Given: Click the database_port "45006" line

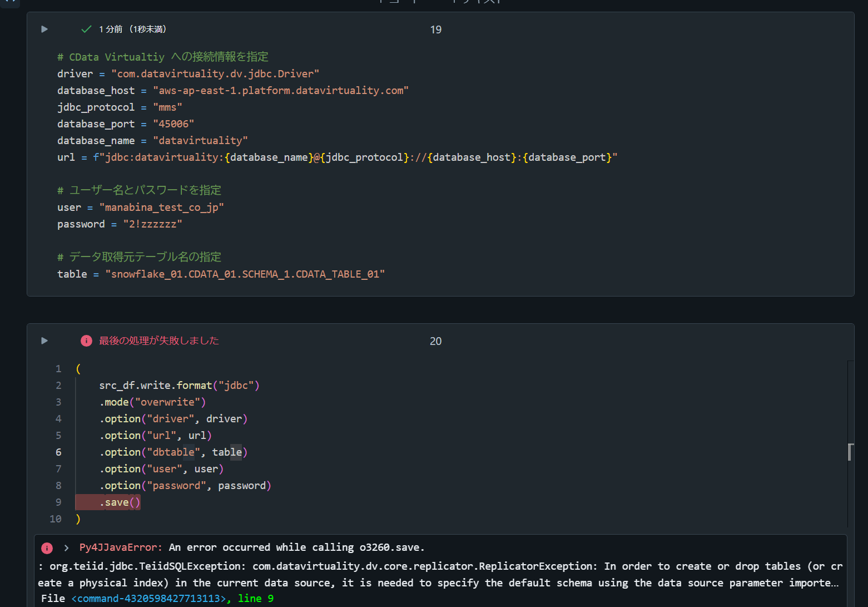Looking at the screenshot, I should pos(126,124).
